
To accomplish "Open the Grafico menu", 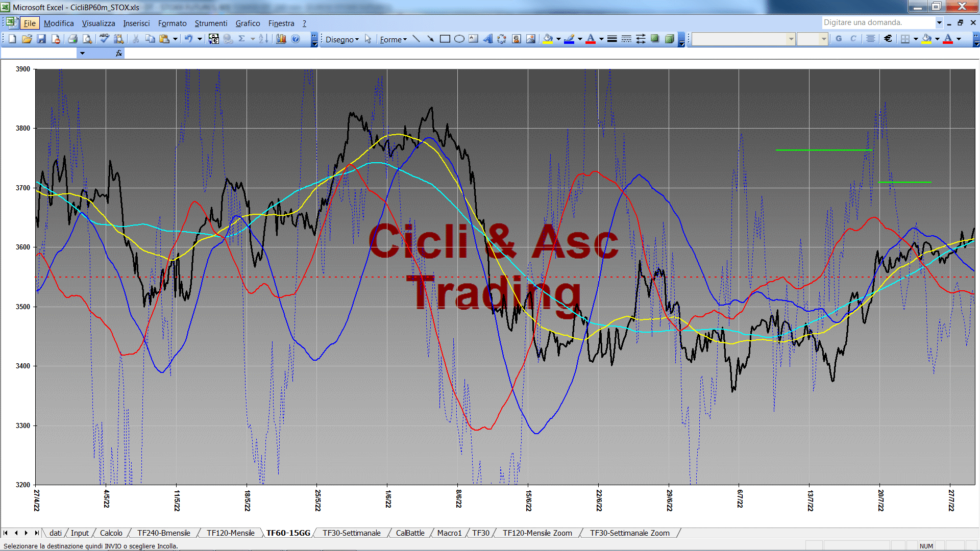I will click(248, 23).
